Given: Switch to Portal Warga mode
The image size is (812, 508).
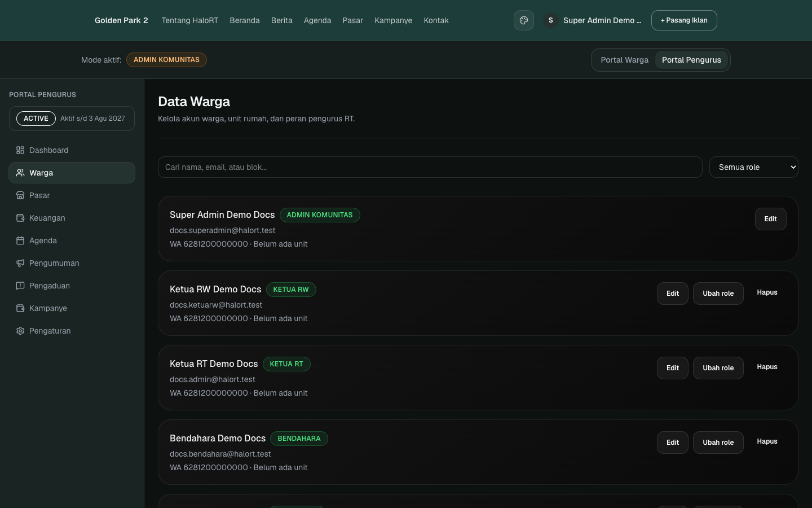Looking at the screenshot, I should click(624, 60).
